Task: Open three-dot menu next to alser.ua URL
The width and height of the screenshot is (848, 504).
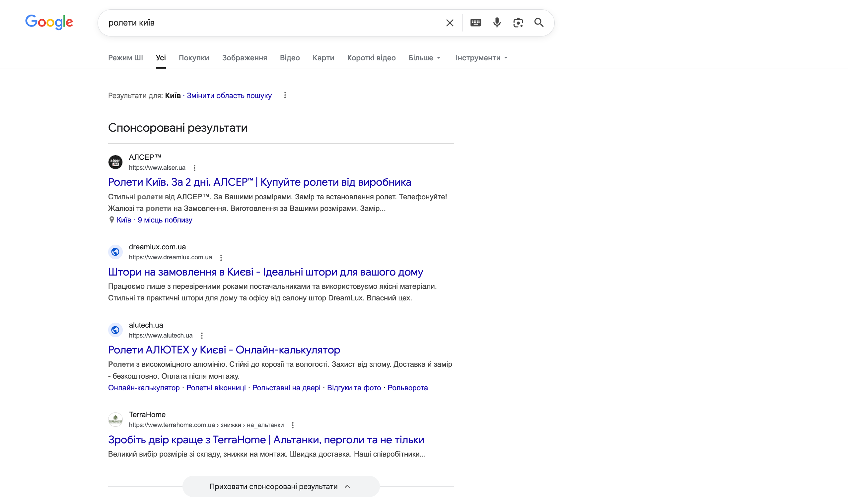Action: pyautogui.click(x=194, y=168)
